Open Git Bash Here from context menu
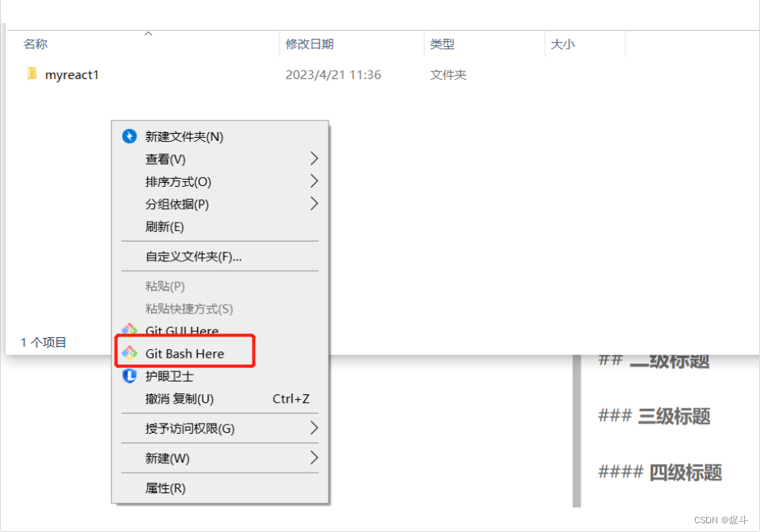The height and width of the screenshot is (532, 760). click(184, 353)
